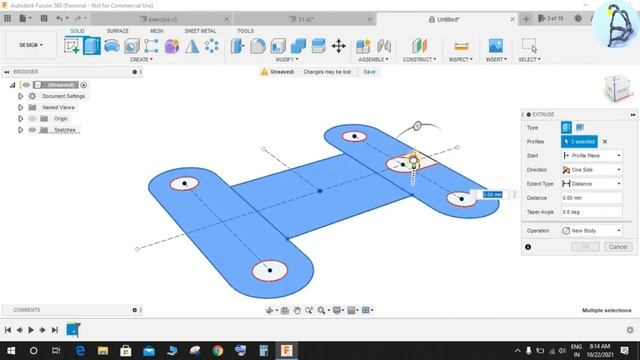The height and width of the screenshot is (360, 640).
Task: Toggle visibility of Origin folder
Action: [x=32, y=119]
